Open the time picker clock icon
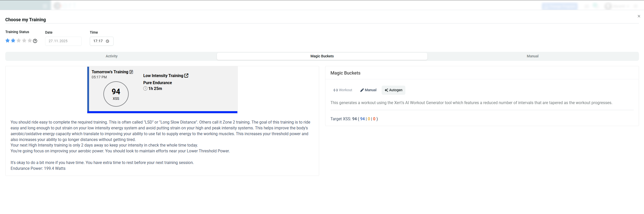Image resolution: width=644 pixels, height=214 pixels. point(107,41)
